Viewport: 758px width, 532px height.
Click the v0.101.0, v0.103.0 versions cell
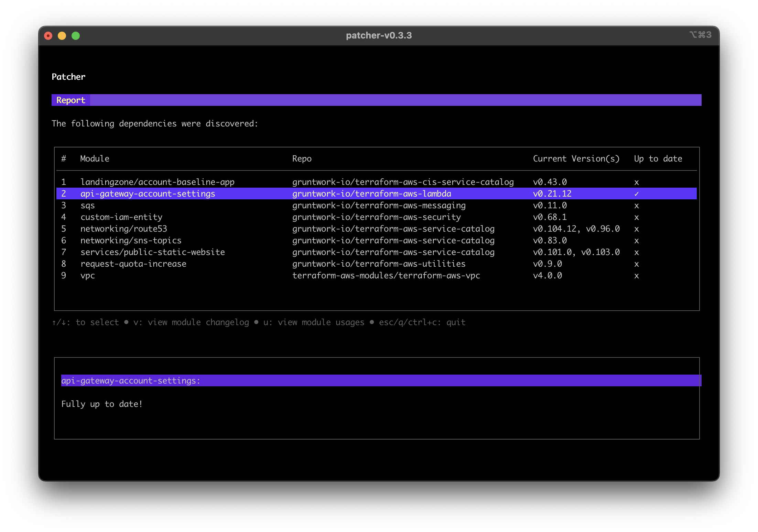(x=576, y=252)
